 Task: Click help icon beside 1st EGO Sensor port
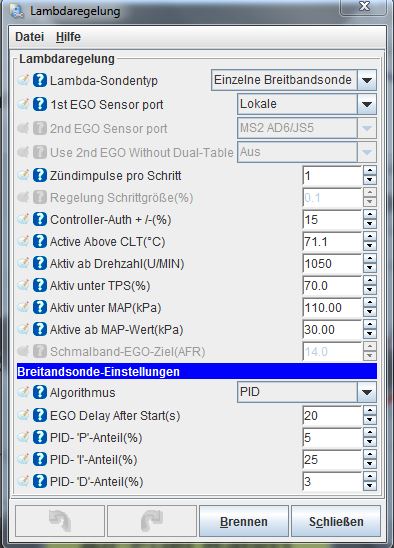click(x=40, y=104)
